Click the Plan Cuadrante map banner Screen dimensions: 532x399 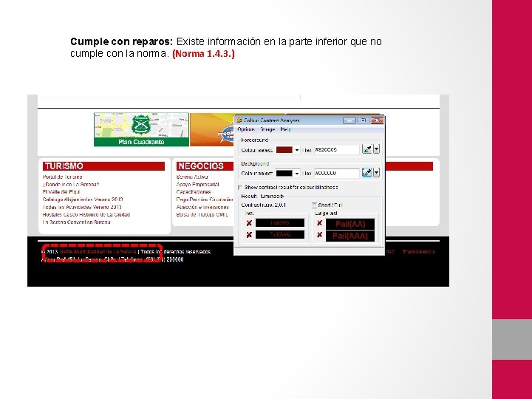[141, 129]
